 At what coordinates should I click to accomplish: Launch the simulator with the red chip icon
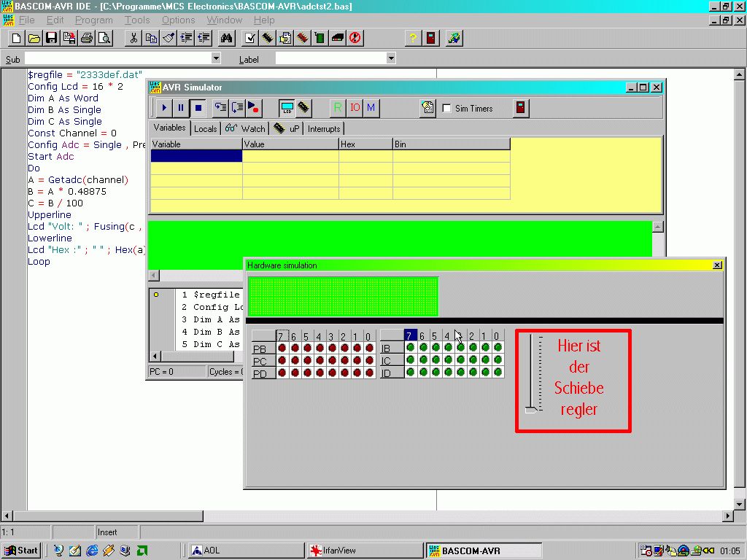tap(303, 38)
